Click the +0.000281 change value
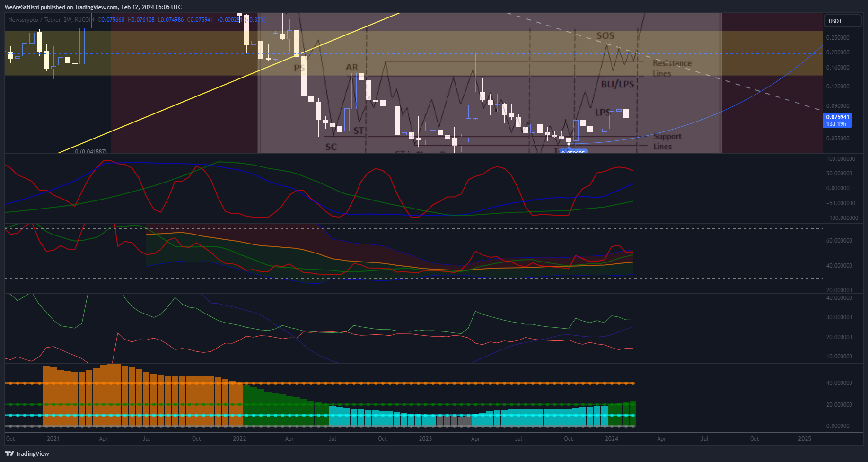This screenshot has height=462, width=868. 229,20
